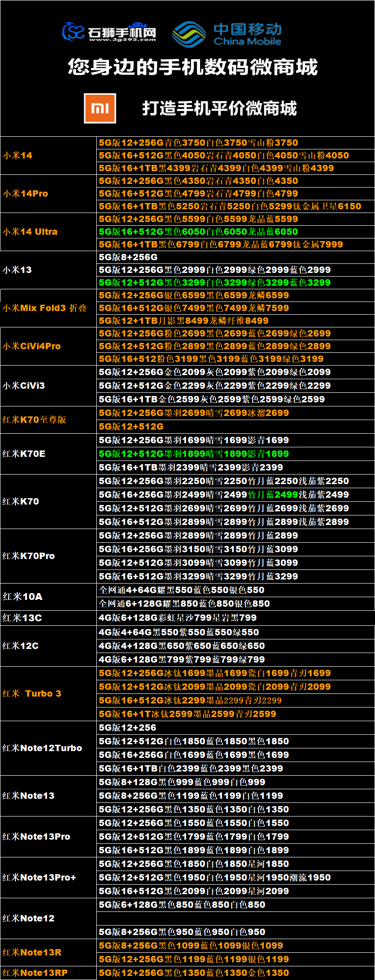
Task: Click the orange Xiaomi MI logo
Action: (x=100, y=108)
